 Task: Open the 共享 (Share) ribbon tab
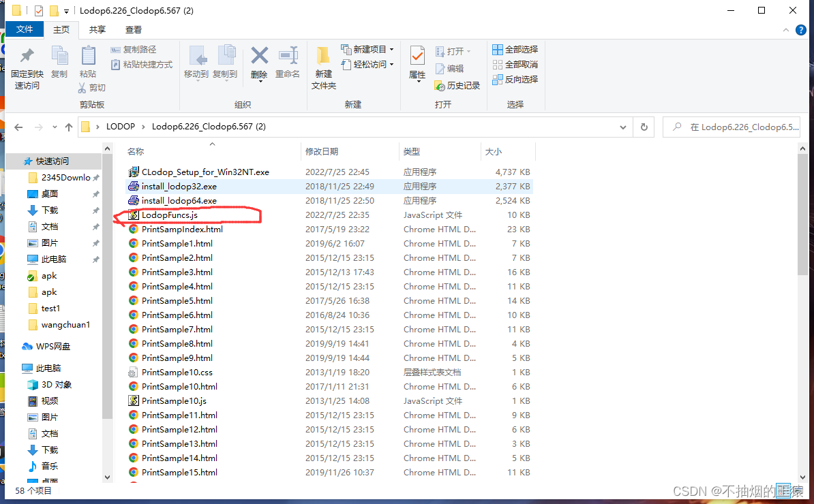97,29
